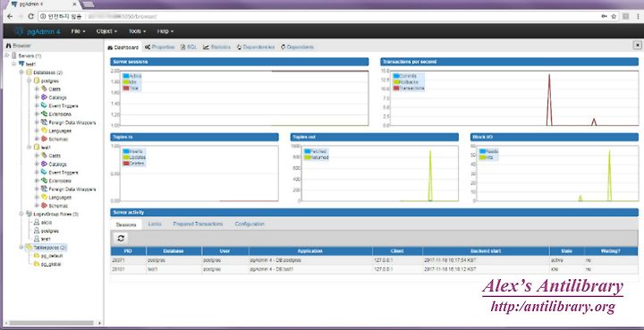Click the Backend start column header
Image resolution: width=644 pixels, height=330 pixels.
[486, 250]
